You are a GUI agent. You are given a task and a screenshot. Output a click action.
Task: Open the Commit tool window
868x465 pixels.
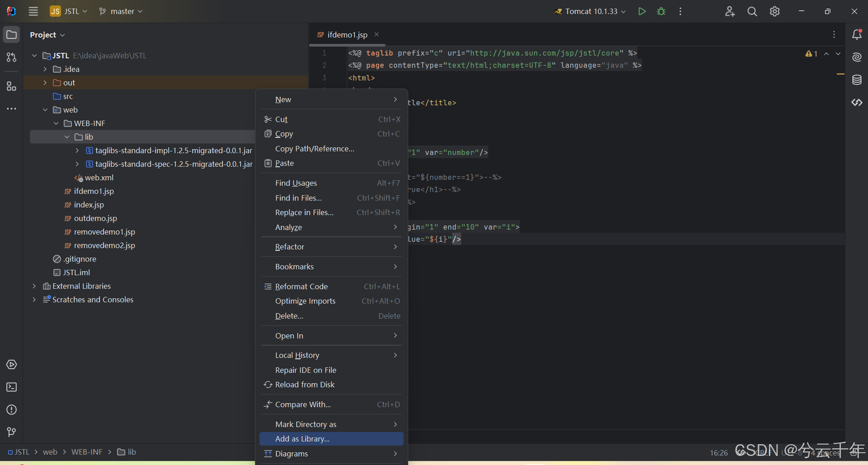(x=11, y=57)
